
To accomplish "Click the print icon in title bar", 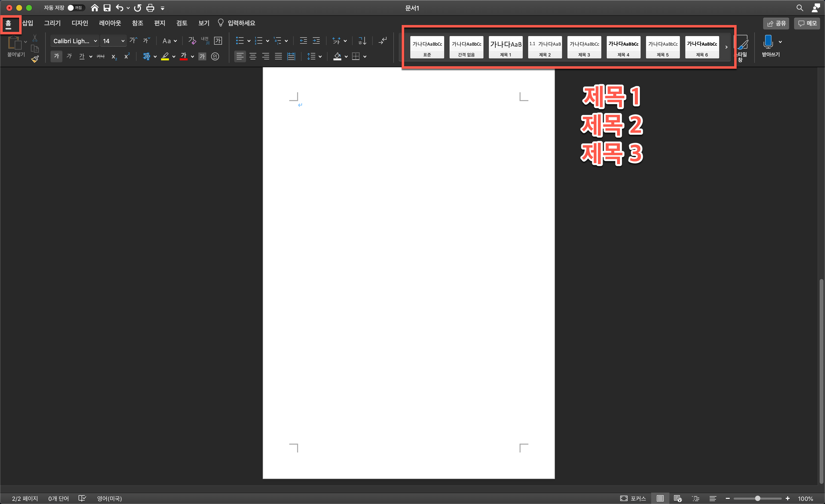I will point(150,8).
